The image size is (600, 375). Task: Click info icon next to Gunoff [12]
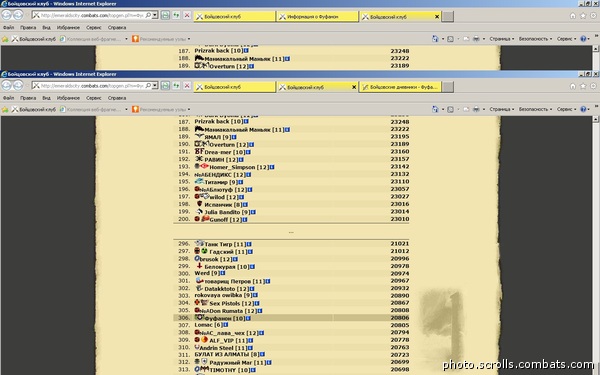[245, 220]
